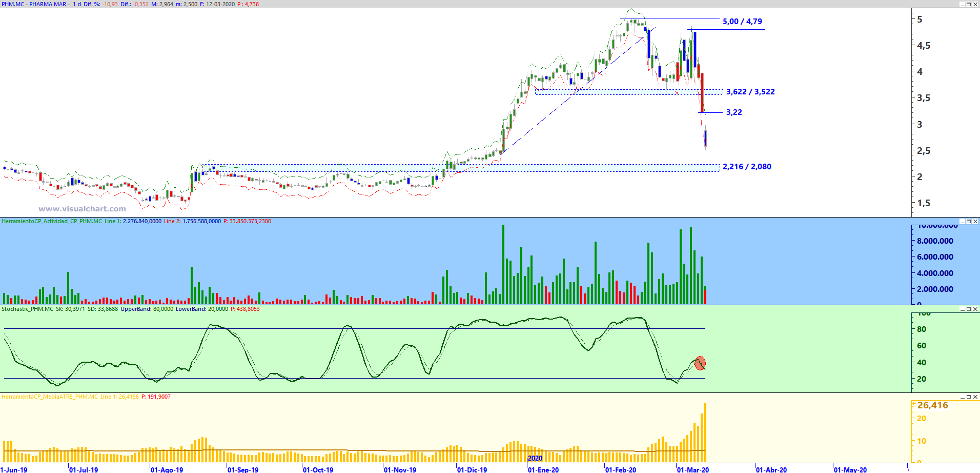Maximize the PHM.MC price chart panel
The width and height of the screenshot is (980, 473).
(x=969, y=4)
